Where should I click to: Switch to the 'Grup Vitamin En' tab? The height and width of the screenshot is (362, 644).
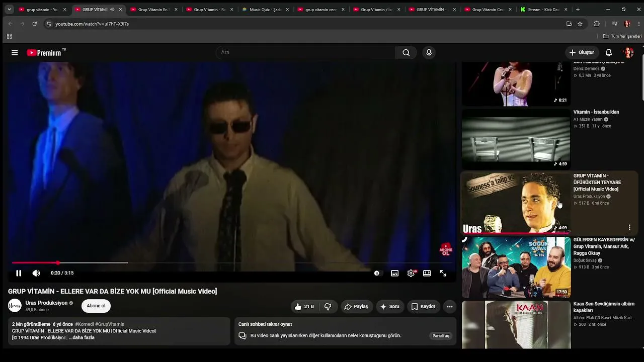tap(153, 10)
